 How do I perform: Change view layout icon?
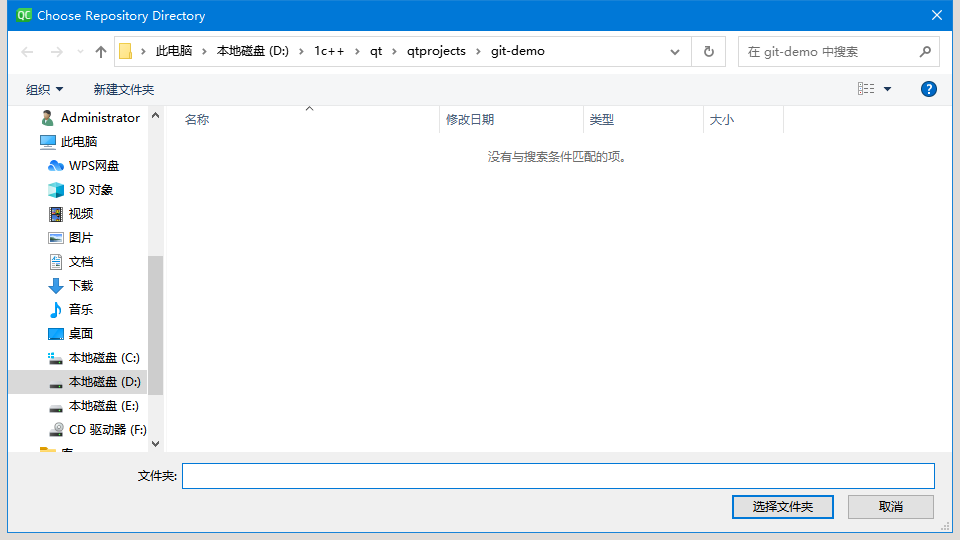coord(866,89)
